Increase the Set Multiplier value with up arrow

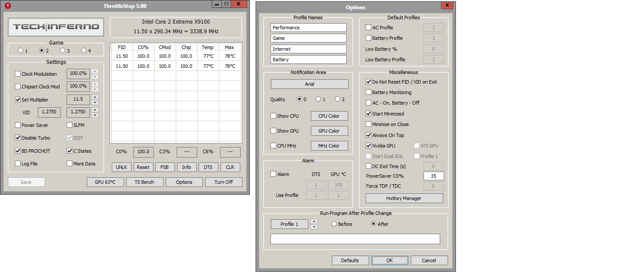95,97
